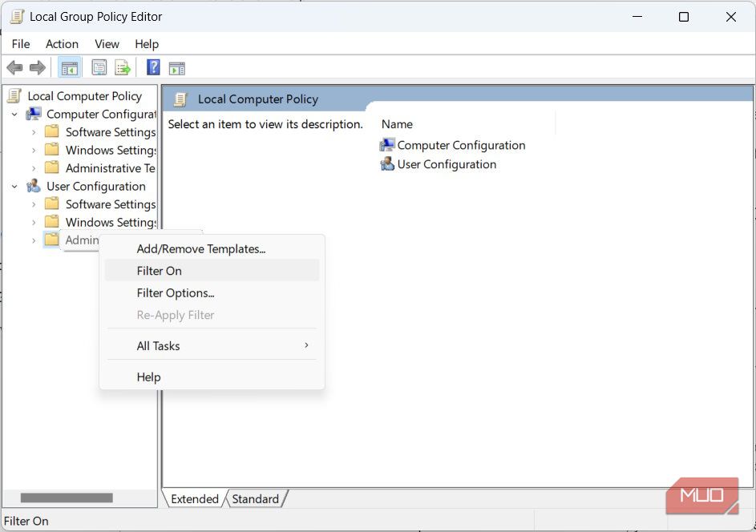Collapse the User Configuration tree node
756x532 pixels.
click(x=14, y=187)
